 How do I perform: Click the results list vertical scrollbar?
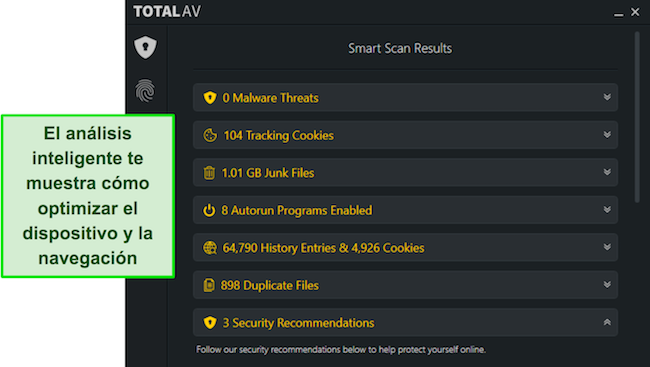click(x=637, y=118)
